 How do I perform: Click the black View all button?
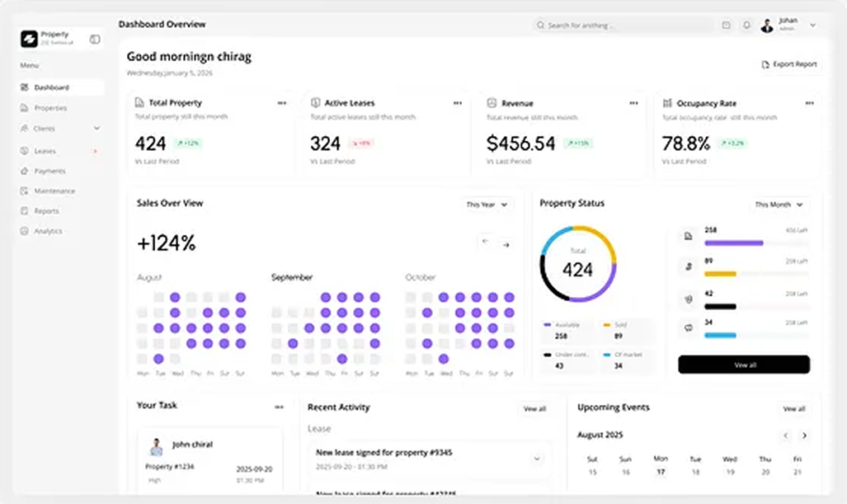pyautogui.click(x=743, y=365)
